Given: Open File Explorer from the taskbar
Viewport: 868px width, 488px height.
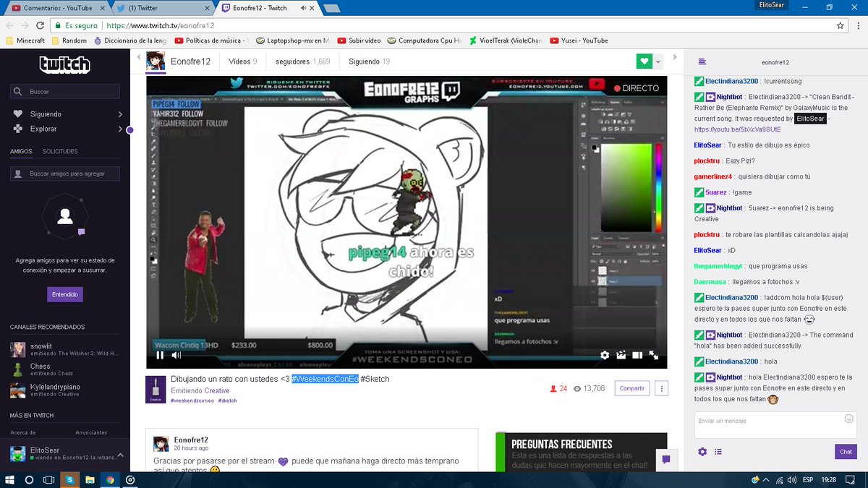Looking at the screenshot, I should 90,479.
